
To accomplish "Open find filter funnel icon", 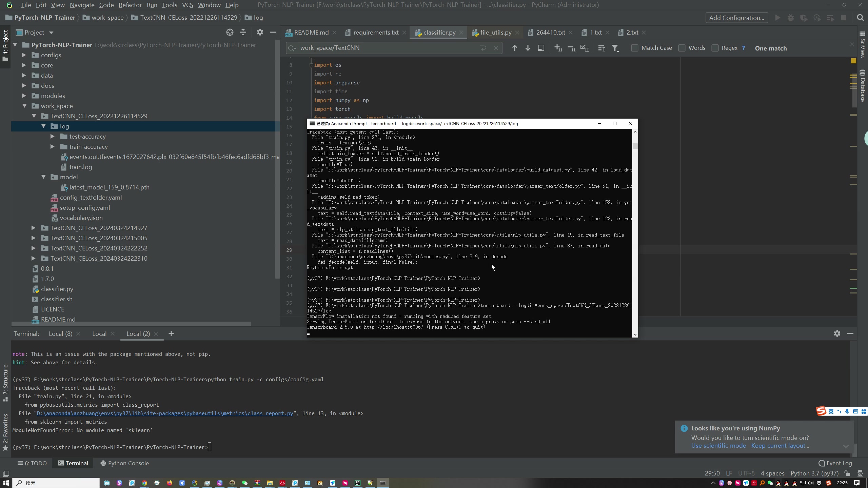I will pos(615,48).
